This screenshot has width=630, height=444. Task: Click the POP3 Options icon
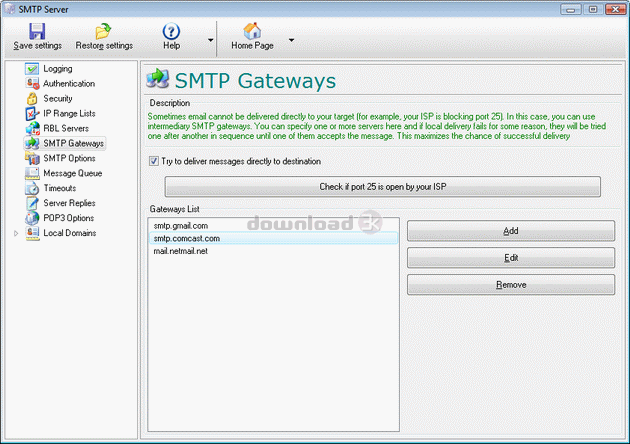tap(32, 218)
